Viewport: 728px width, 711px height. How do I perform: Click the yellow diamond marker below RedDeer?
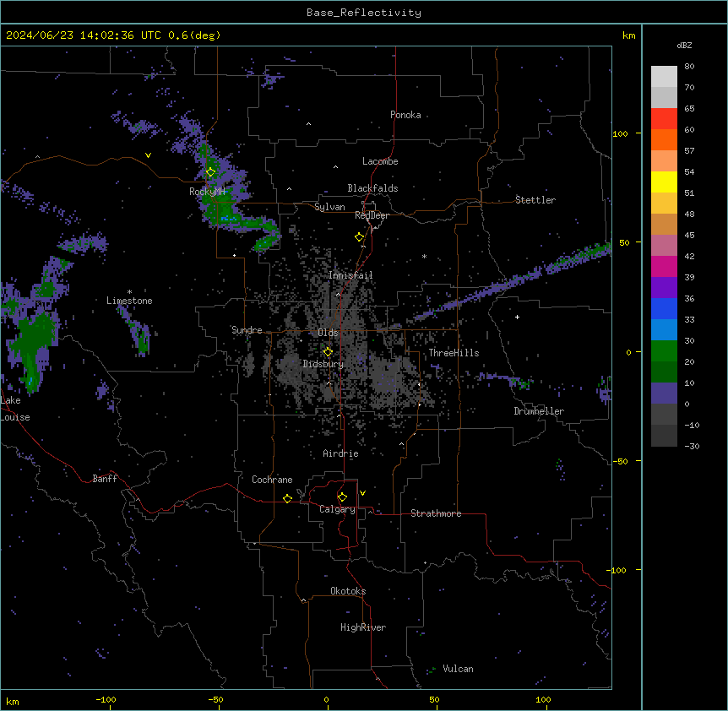click(360, 237)
